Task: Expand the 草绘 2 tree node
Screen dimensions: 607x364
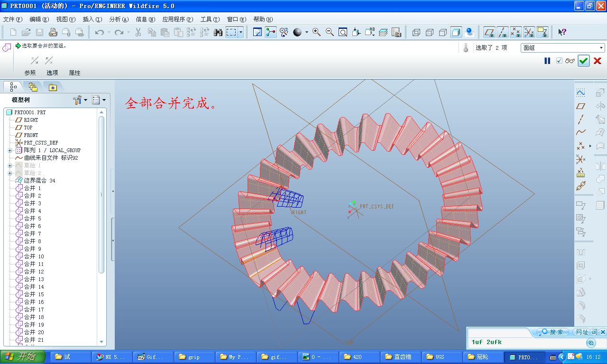Action: [x=10, y=173]
